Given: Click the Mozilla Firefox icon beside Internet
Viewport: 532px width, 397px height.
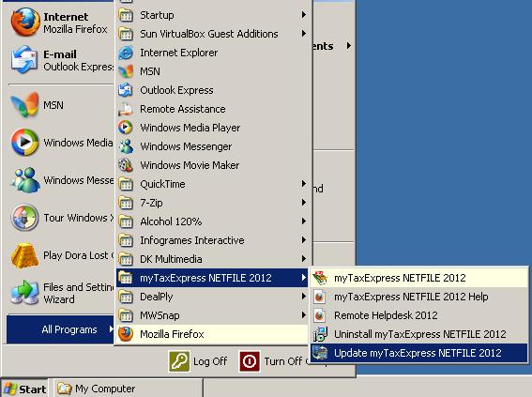Looking at the screenshot, I should pos(25,23).
